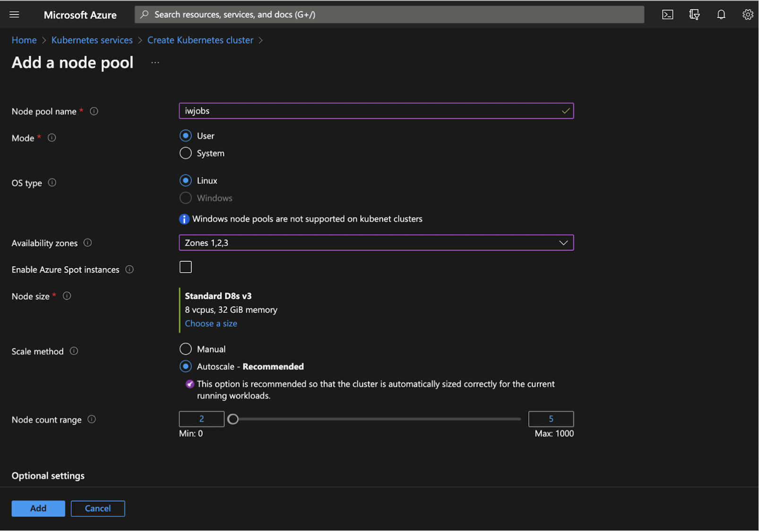Click the node count slider track
Screen dimensions: 759x532
tap(379, 419)
